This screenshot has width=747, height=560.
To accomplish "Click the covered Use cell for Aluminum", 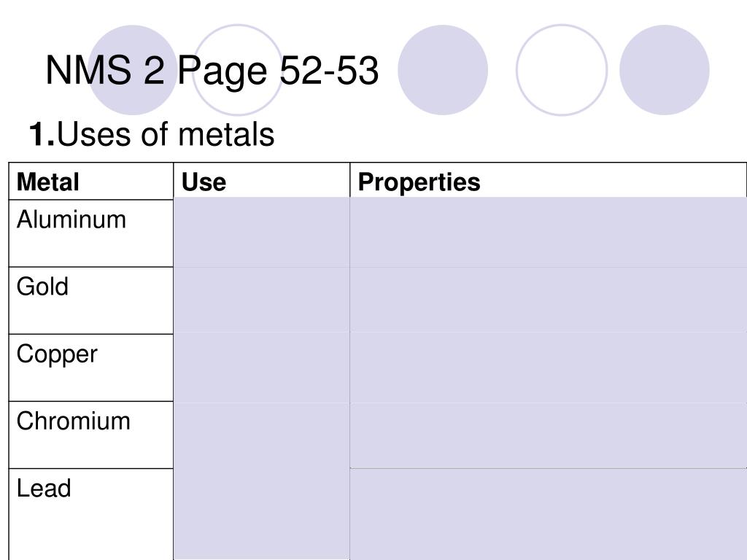I will coord(262,232).
